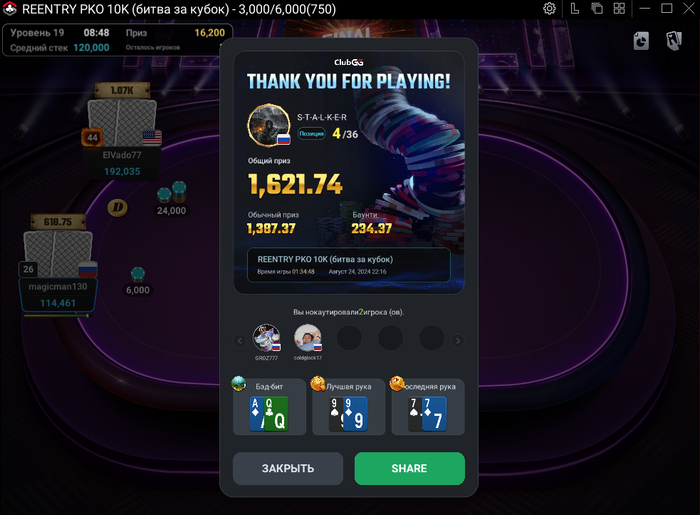View the Лучшая рука hand card
The height and width of the screenshot is (515, 700).
coord(349,407)
